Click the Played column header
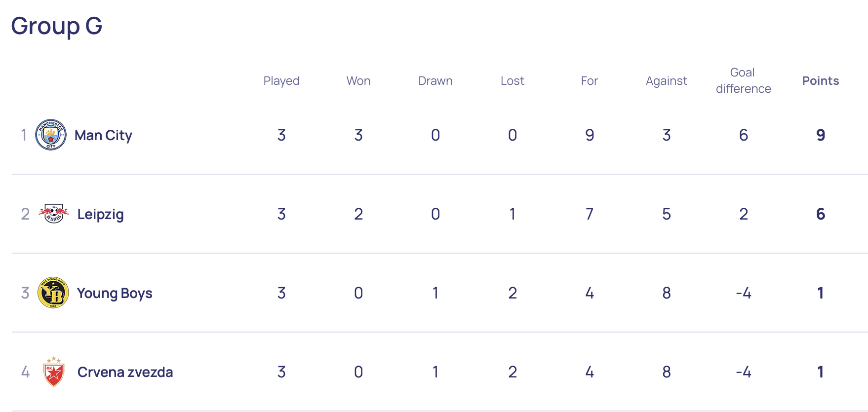 281,81
